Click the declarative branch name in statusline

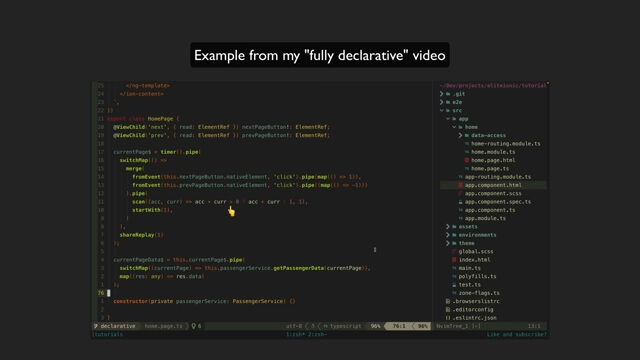tap(118, 326)
